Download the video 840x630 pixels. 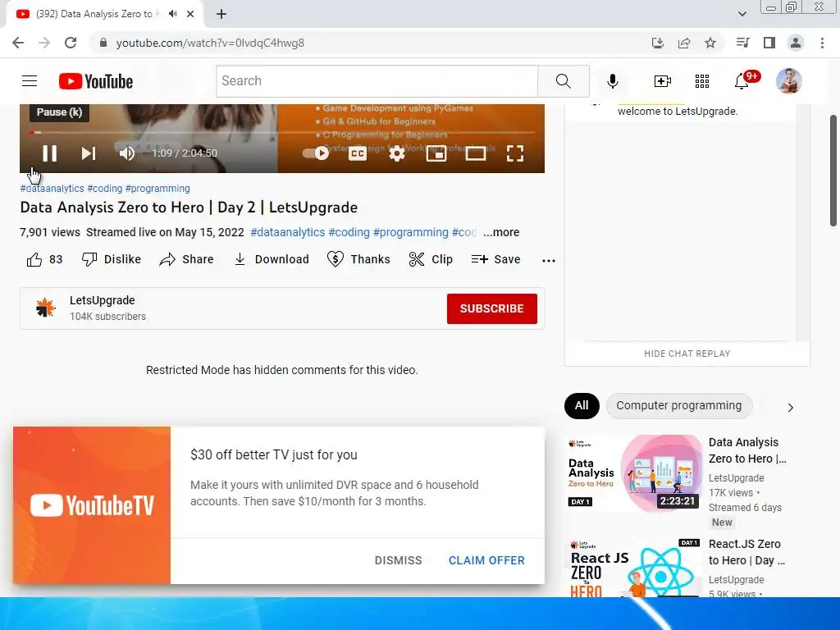click(x=271, y=259)
